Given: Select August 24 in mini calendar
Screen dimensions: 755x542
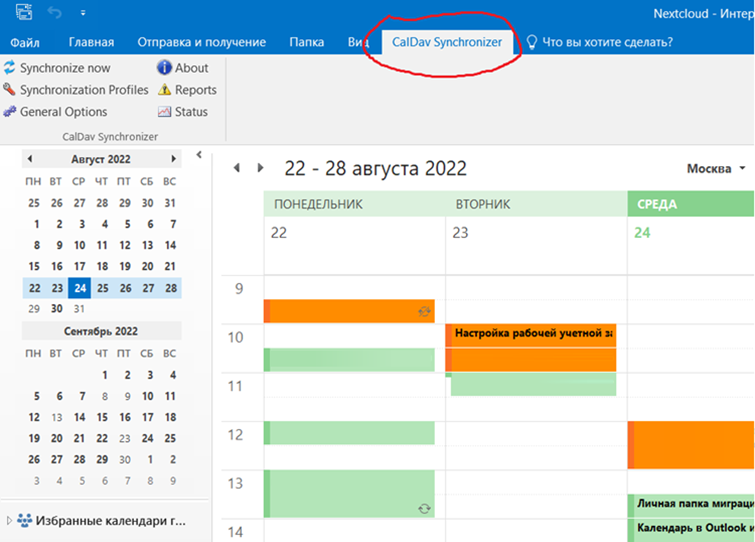Looking at the screenshot, I should point(79,288).
